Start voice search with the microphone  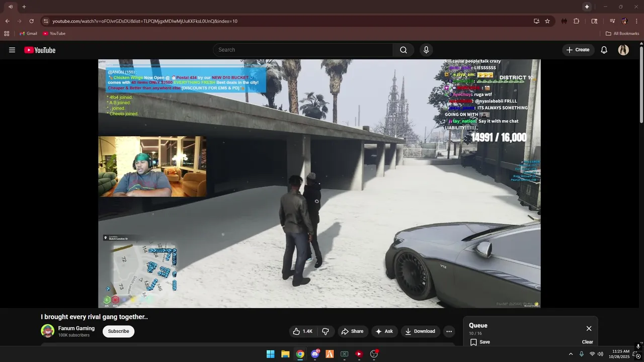[426, 50]
